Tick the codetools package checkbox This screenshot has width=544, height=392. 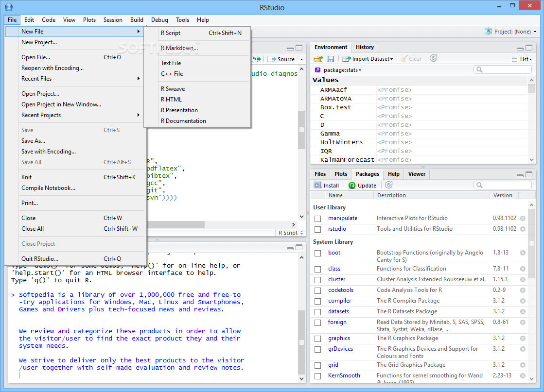pos(317,291)
